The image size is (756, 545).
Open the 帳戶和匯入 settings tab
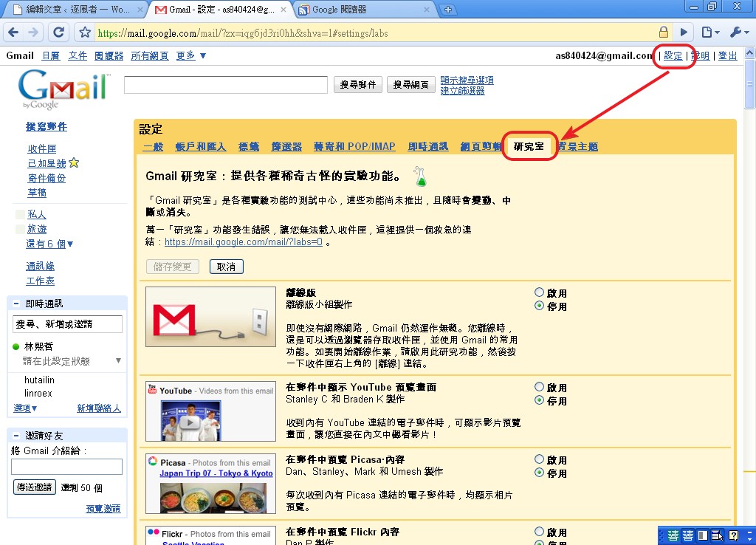[x=201, y=147]
